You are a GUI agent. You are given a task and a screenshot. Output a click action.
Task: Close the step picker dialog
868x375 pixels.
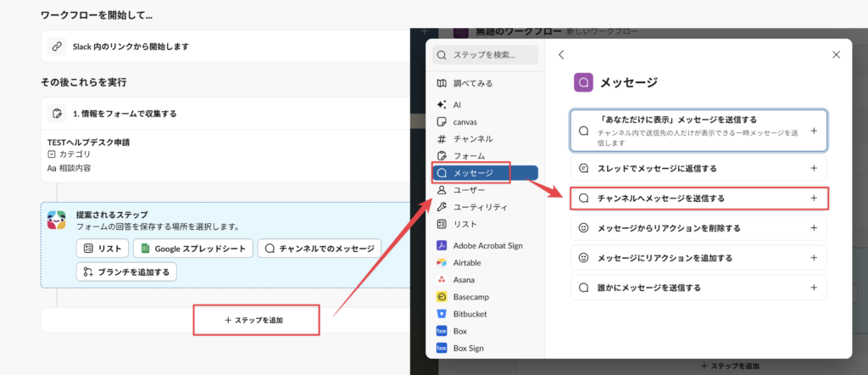click(836, 54)
